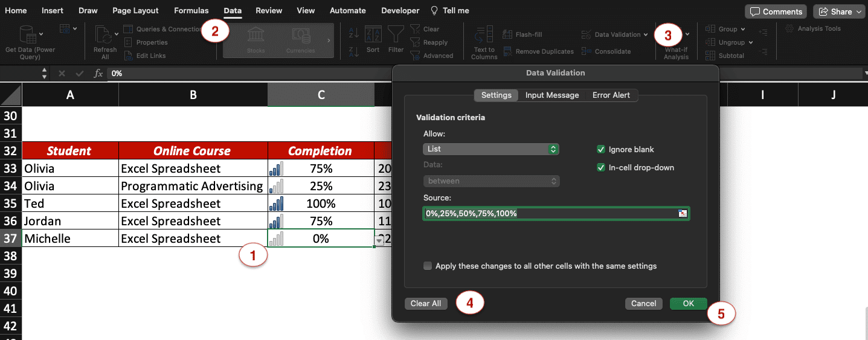868x340 pixels.
Task: Click Remove Duplicates icon
Action: tap(508, 52)
